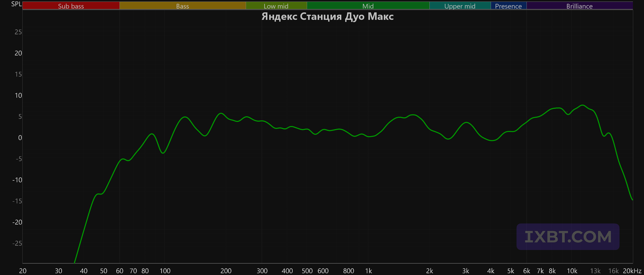Viewport: 644px width, 275px height.
Task: Click the 5k frequency tick label
Action: (x=511, y=271)
